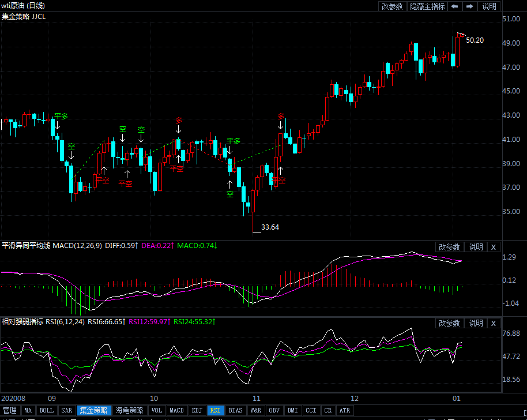The width and height of the screenshot is (527, 420).
Task: Switch to the 海龟策略 tab
Action: tap(129, 411)
